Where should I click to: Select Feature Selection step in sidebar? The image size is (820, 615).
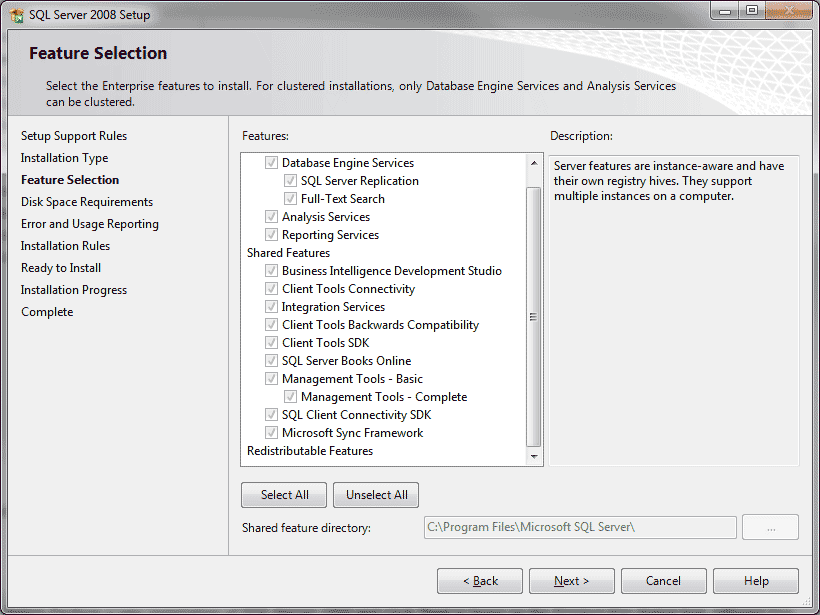70,180
